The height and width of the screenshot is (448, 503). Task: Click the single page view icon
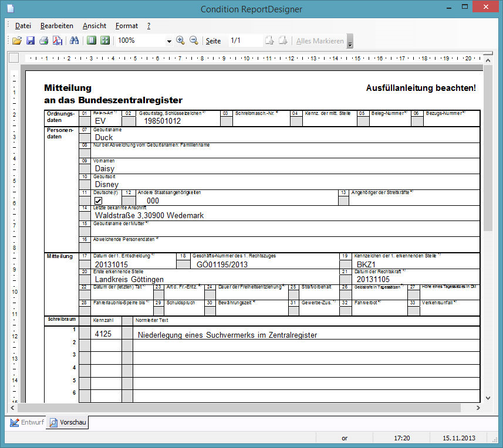pos(91,41)
